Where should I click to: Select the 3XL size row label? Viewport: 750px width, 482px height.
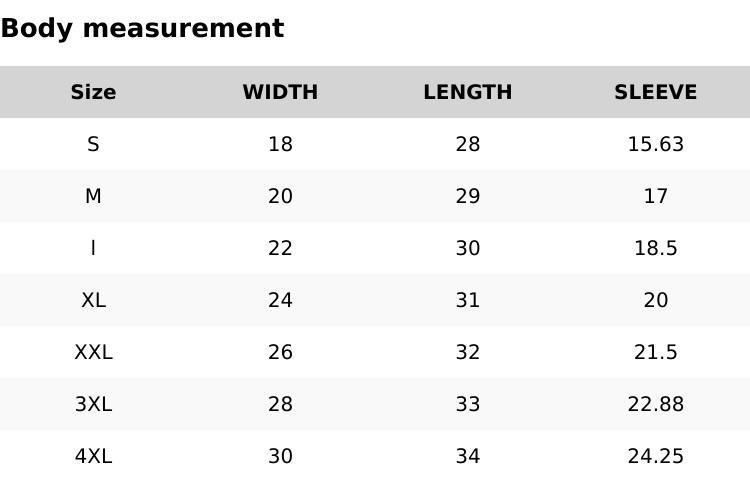coord(93,404)
